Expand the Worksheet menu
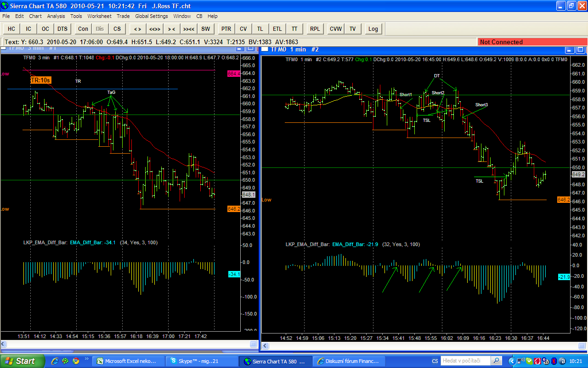The width and height of the screenshot is (588, 368). (99, 16)
